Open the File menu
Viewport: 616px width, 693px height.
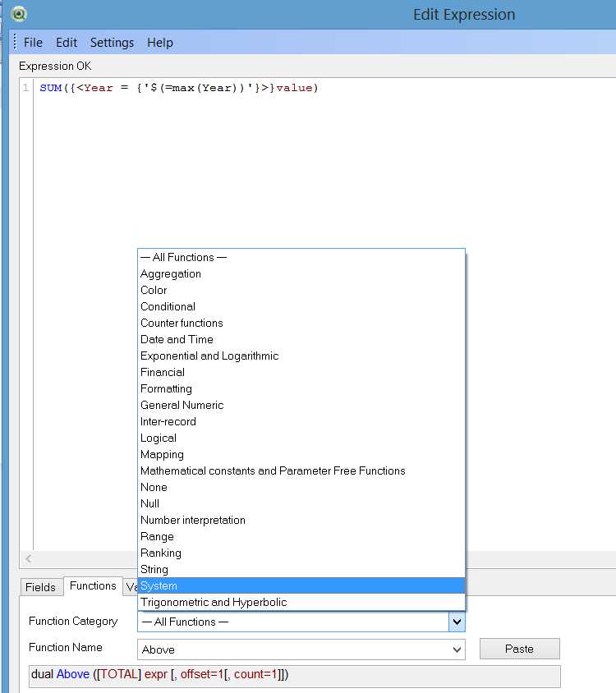pos(33,43)
